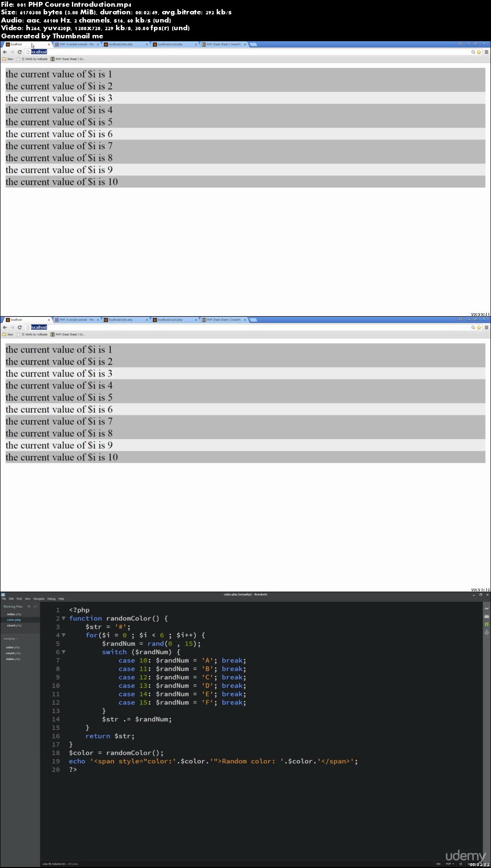Screen dimensions: 491x868
Task: Open Help menu in Brackets
Action: click(61, 598)
